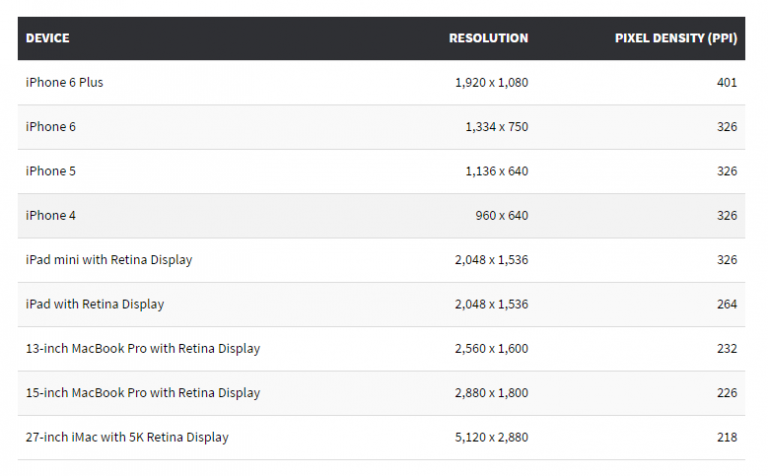The image size is (768, 476).
Task: Click 27-inch iMac with 5K Retina Display
Action: click(127, 437)
